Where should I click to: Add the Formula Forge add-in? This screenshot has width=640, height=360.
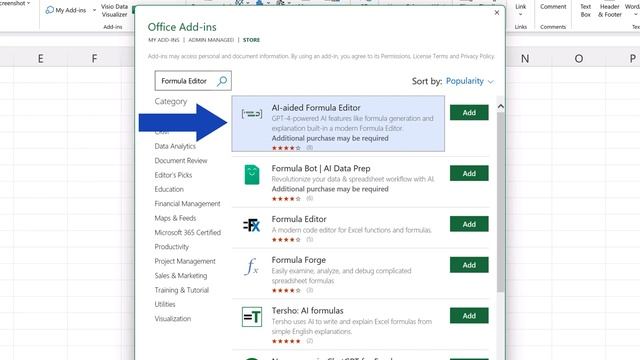469,265
